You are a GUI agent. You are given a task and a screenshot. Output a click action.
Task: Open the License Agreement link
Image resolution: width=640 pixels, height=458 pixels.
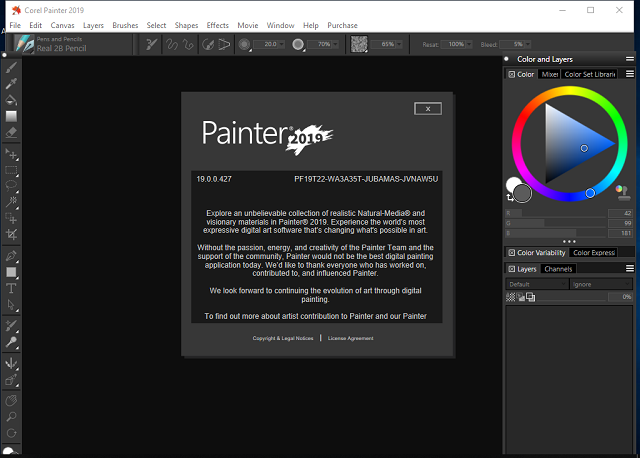pos(350,338)
